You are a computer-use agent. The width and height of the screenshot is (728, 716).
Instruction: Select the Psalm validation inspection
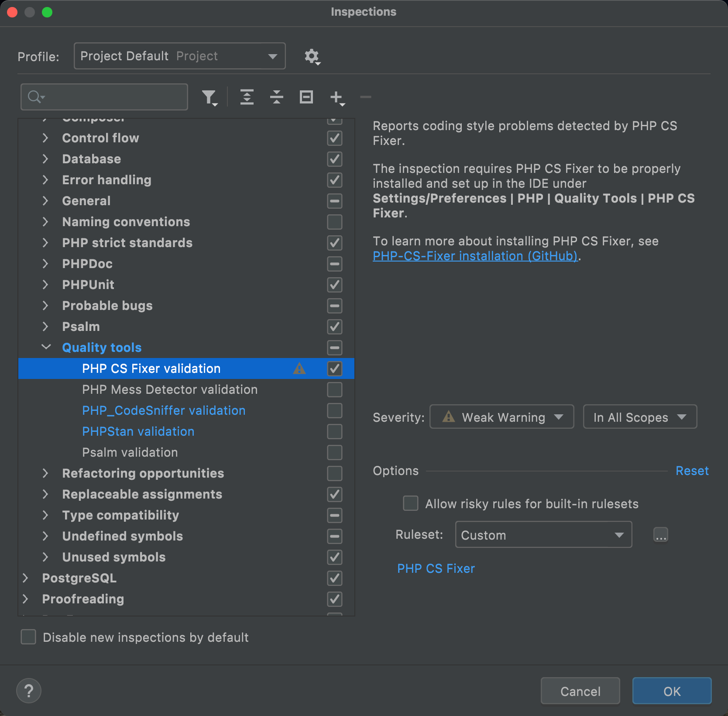(130, 452)
